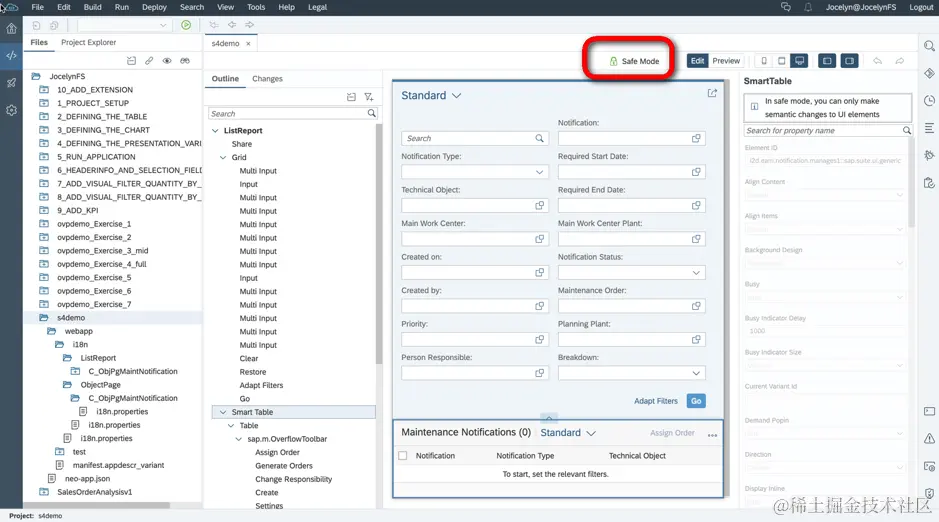Screen dimensions: 939x522
Task: Open the chat icon in the top bar
Action: [786, 7]
